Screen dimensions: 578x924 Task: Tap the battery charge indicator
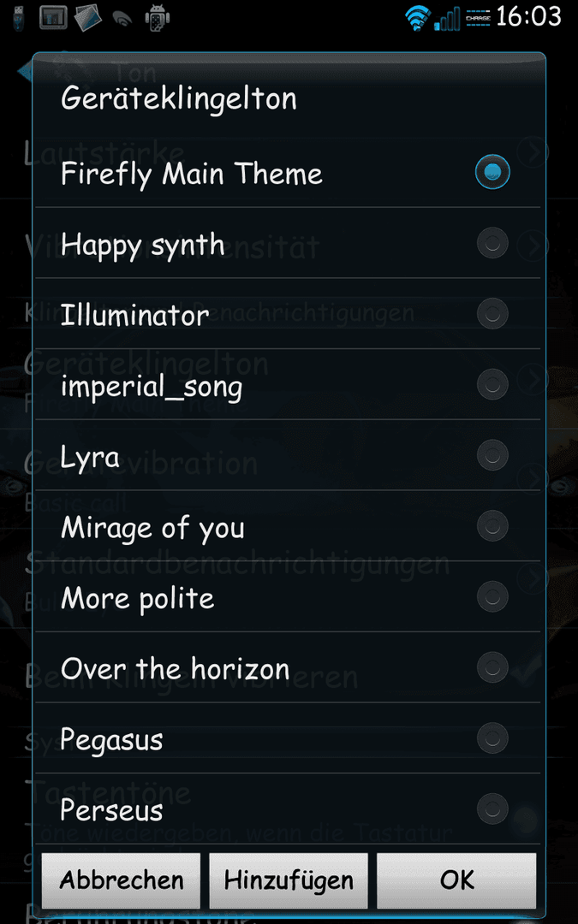coord(478,18)
